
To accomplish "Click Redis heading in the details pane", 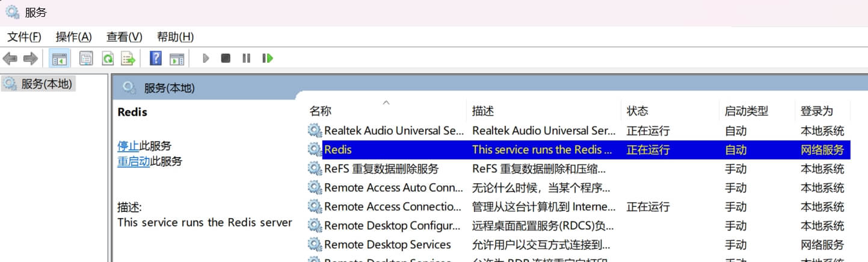I will point(132,112).
